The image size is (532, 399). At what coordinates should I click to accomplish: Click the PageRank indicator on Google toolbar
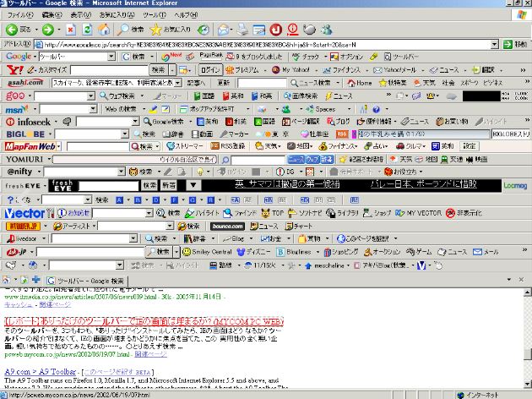click(211, 57)
